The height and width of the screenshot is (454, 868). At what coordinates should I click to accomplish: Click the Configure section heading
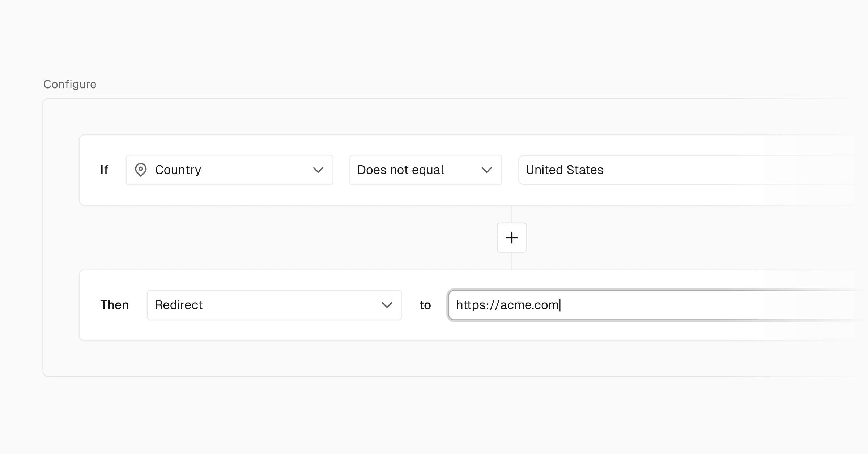[x=70, y=84]
